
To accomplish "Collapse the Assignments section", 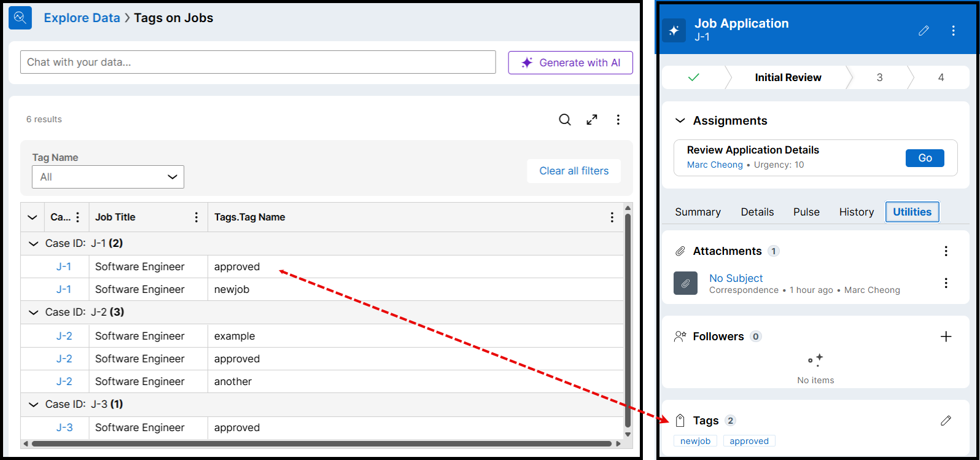I will click(680, 121).
